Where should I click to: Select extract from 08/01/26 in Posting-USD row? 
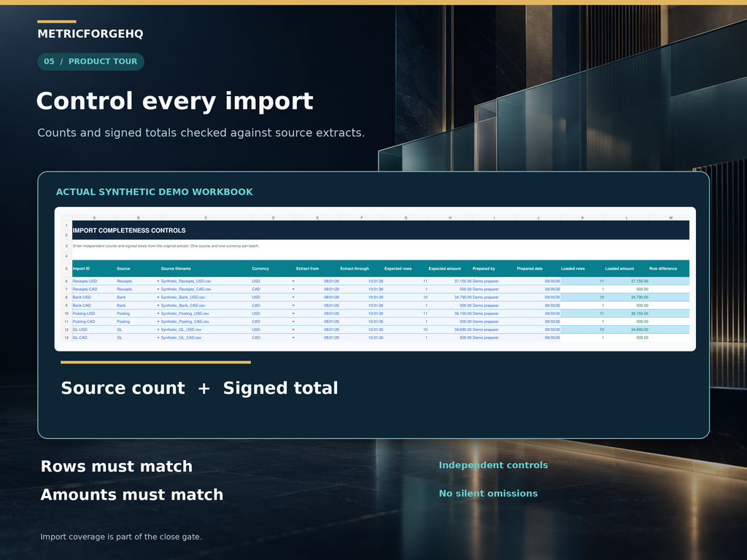pyautogui.click(x=318, y=314)
